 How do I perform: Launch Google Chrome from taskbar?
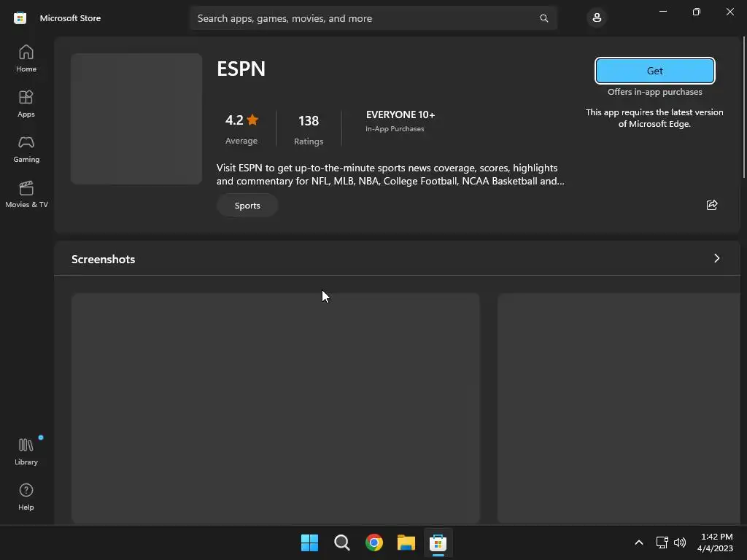coord(374,542)
